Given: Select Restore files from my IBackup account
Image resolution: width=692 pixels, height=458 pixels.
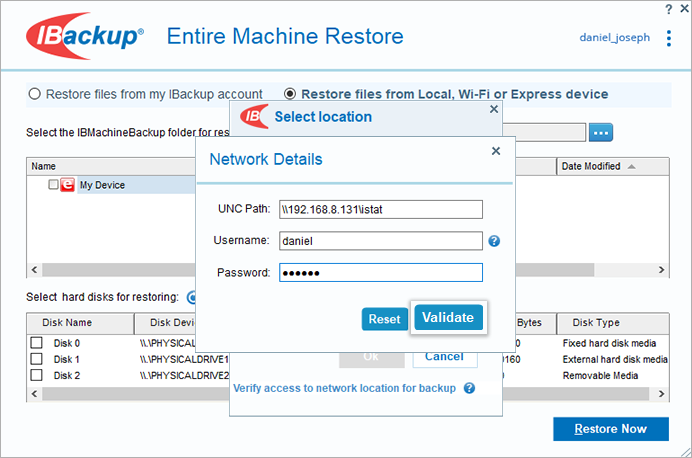Looking at the screenshot, I should 34,94.
